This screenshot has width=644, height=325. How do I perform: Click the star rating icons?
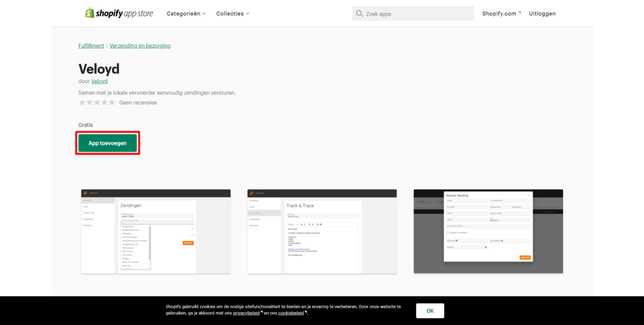tap(97, 102)
